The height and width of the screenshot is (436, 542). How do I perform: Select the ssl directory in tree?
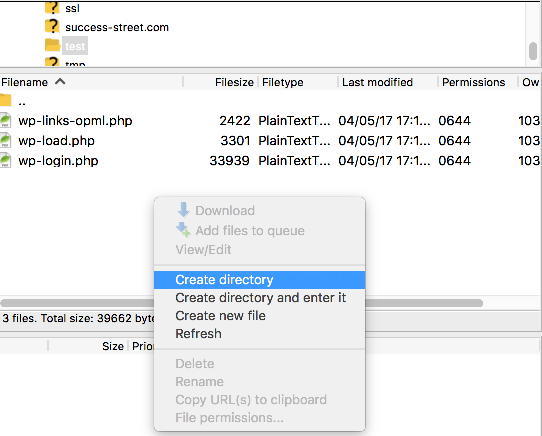click(73, 8)
